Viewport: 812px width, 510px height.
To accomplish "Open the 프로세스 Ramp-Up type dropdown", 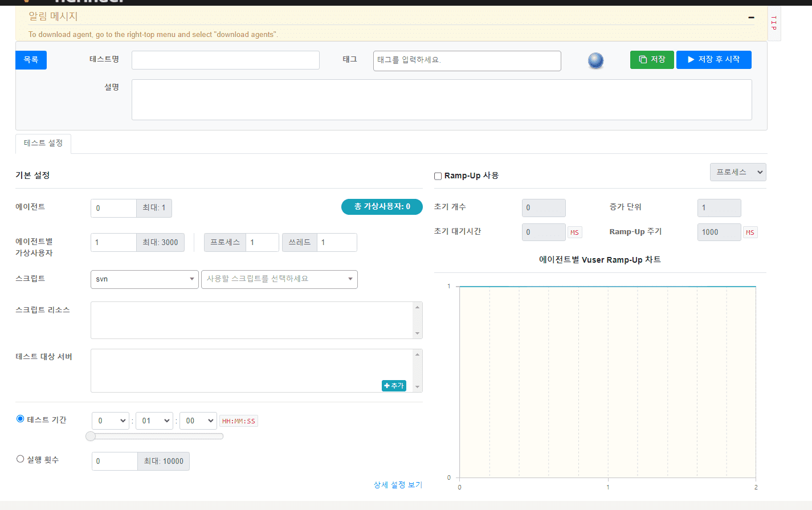I will click(x=738, y=172).
